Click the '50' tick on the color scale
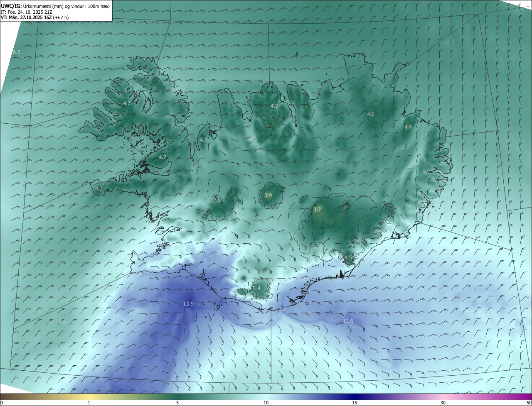This screenshot has width=532, height=406. tap(529, 403)
